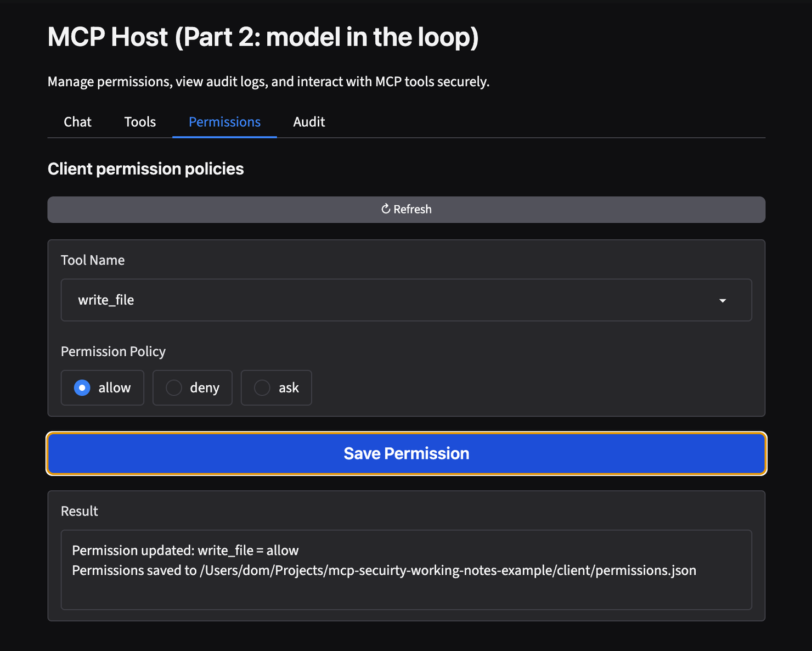This screenshot has width=812, height=651.
Task: Select the deny permission policy
Action: pyautogui.click(x=193, y=388)
